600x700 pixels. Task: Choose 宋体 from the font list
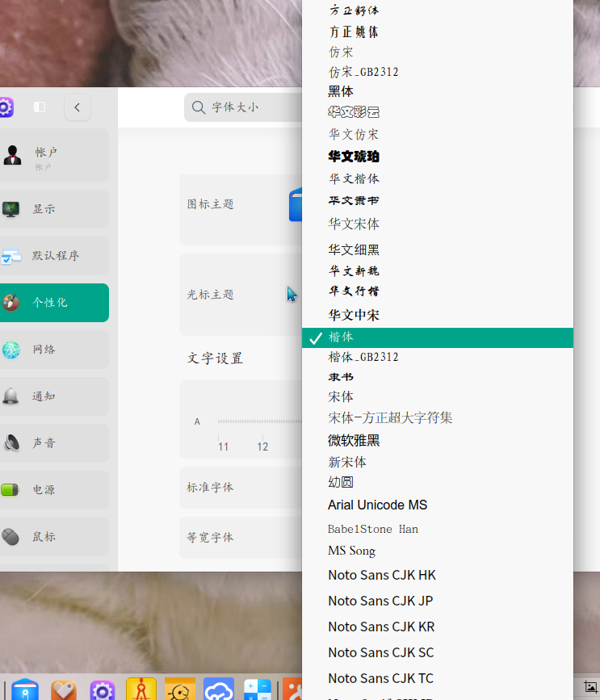coord(438,397)
